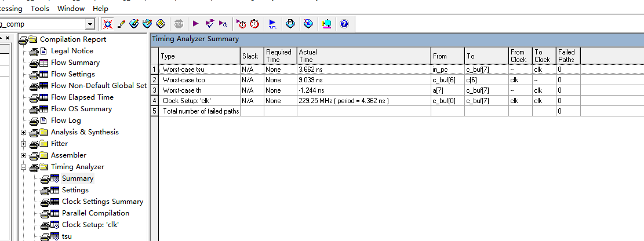This screenshot has width=644, height=241.
Task: Open the project entity dropdown arrow
Action: [x=90, y=24]
